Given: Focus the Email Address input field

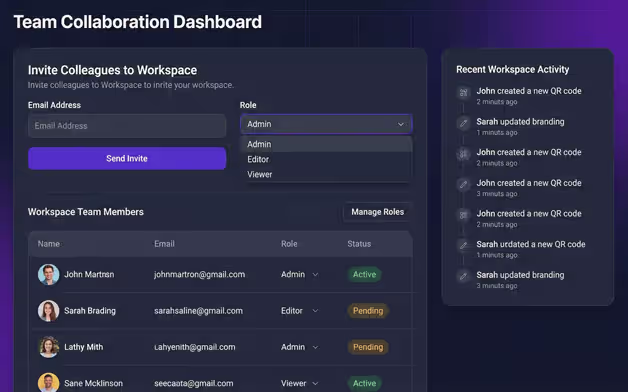Looking at the screenshot, I should pos(127,126).
